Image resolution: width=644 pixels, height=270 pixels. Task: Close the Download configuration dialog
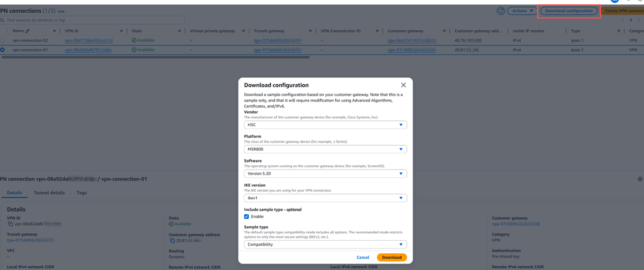(403, 85)
